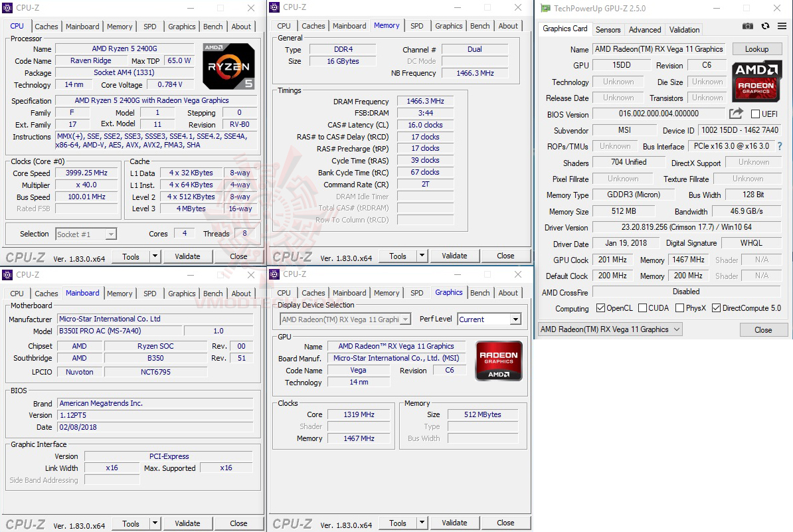Click the '4 x 512 KBytes' Level 2 cache value
Screen dimensions: 793x532
coord(191,197)
